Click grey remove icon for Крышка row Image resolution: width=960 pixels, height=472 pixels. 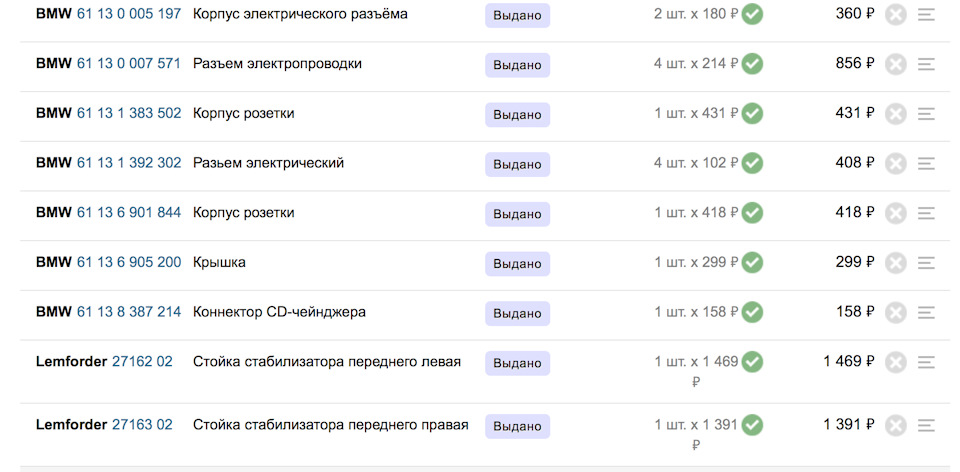[x=896, y=263]
